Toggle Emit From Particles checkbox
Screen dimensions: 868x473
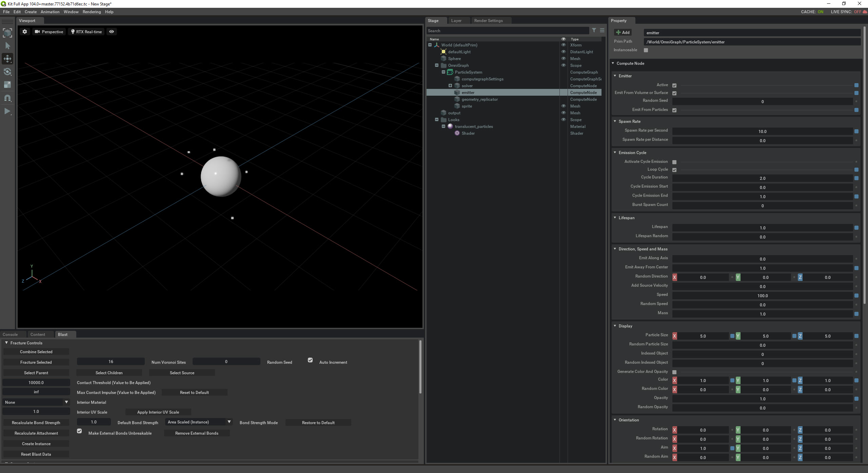[x=674, y=110]
